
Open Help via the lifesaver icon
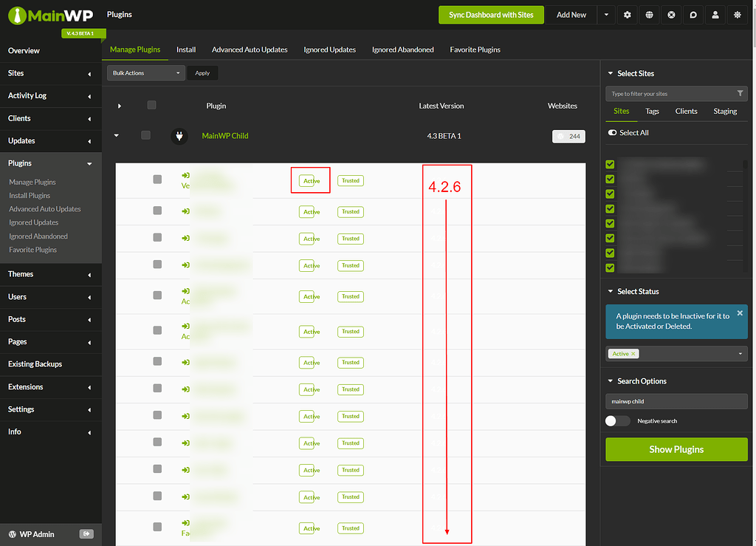(671, 14)
